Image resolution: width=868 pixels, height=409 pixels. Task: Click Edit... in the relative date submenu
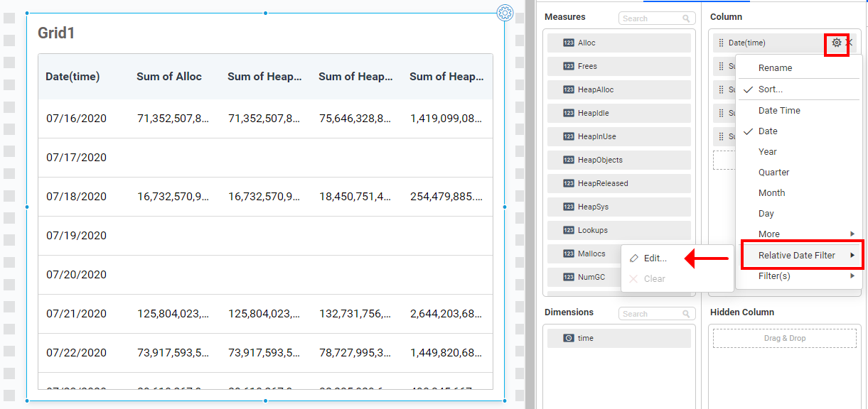coord(655,258)
